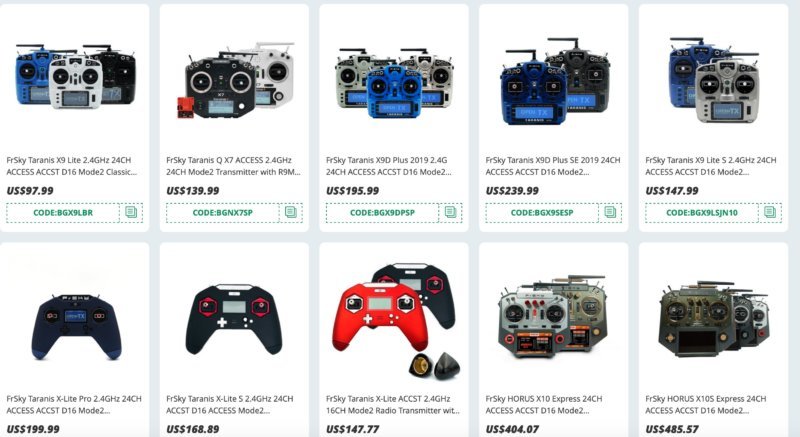800x437 pixels.
Task: Select the Taranis X-Lite Pro product image
Action: click(x=77, y=326)
